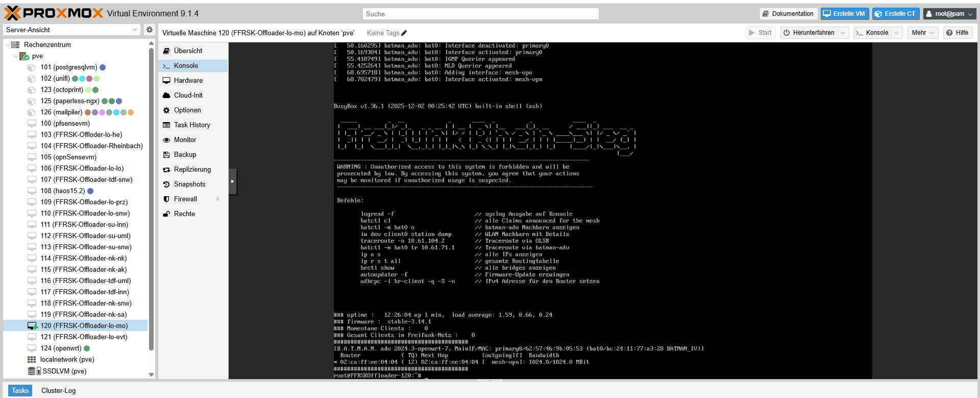Screen dimensions: 980x398
Task: Expand the Mehr menu
Action: [x=922, y=33]
